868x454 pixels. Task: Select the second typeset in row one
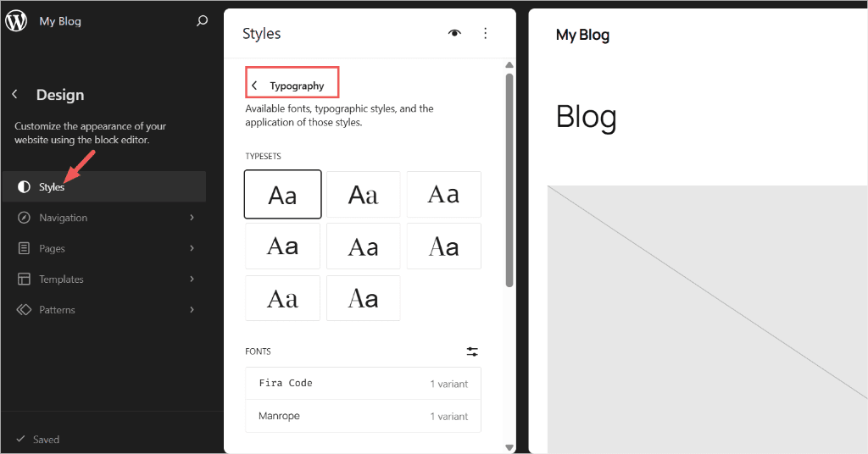coord(363,194)
